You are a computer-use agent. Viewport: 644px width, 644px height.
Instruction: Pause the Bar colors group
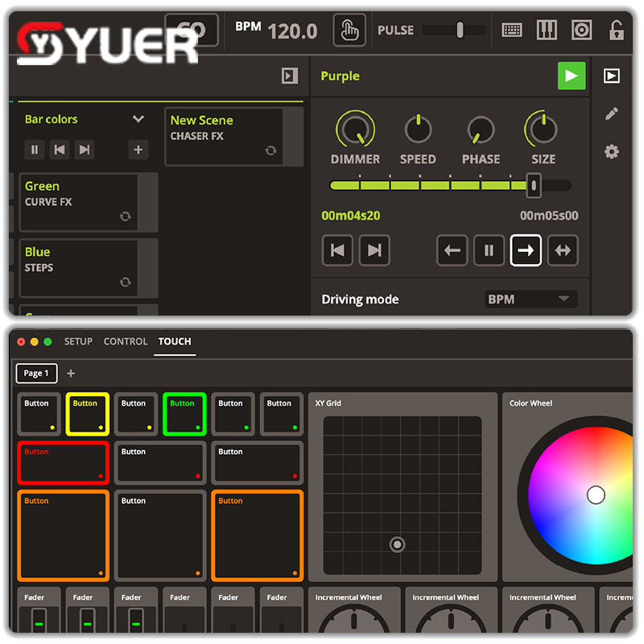click(x=35, y=150)
